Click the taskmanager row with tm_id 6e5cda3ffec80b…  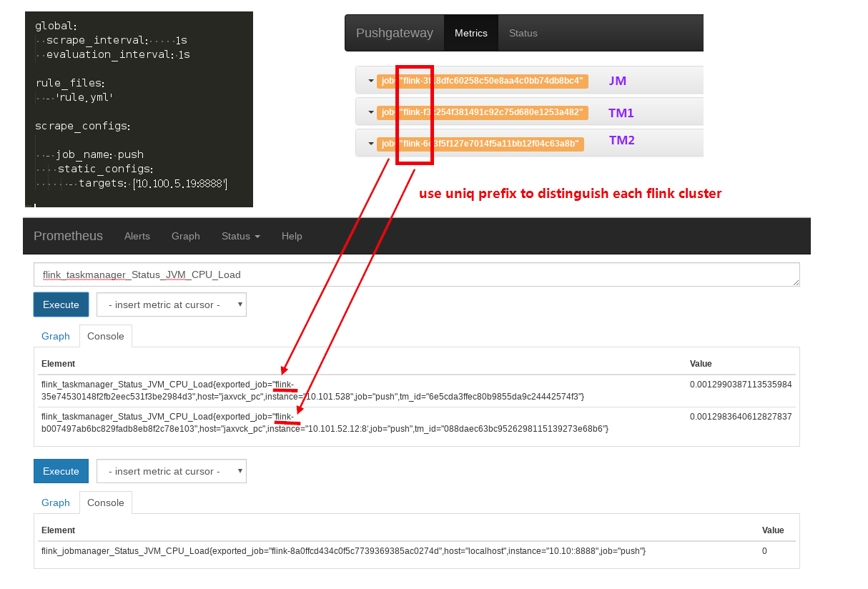click(416, 390)
